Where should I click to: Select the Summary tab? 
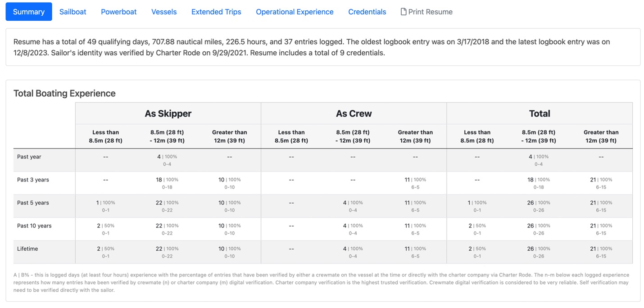[x=29, y=12]
